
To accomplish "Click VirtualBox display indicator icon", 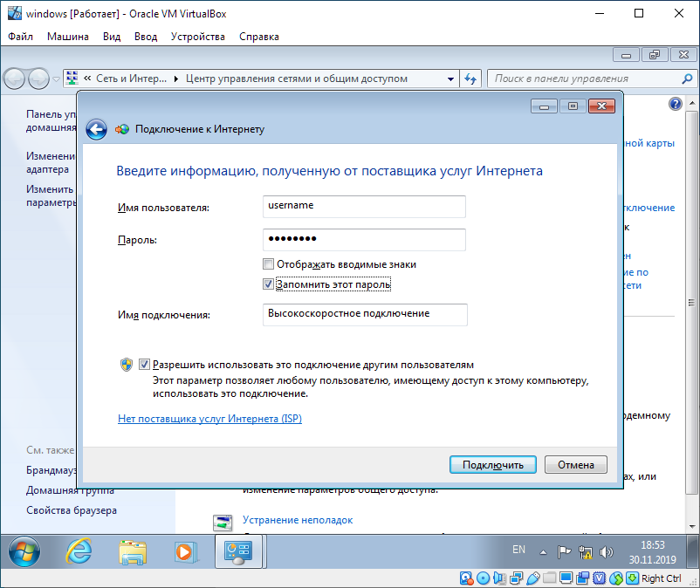I will (566, 578).
